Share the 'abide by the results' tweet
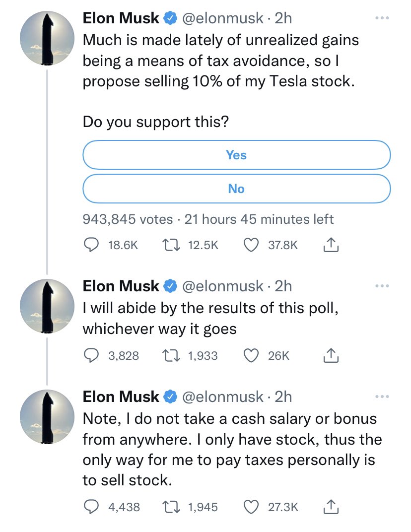 331,355
